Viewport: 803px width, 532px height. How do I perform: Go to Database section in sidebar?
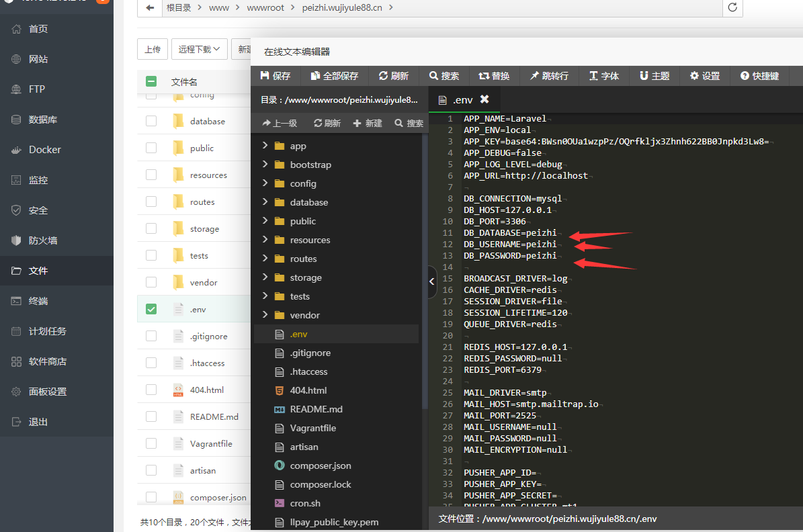(x=42, y=120)
